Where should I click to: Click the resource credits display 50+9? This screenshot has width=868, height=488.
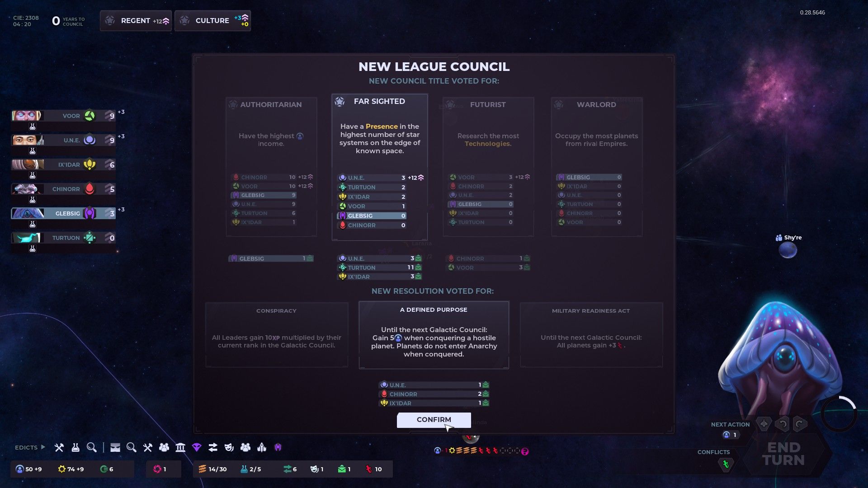(x=29, y=469)
